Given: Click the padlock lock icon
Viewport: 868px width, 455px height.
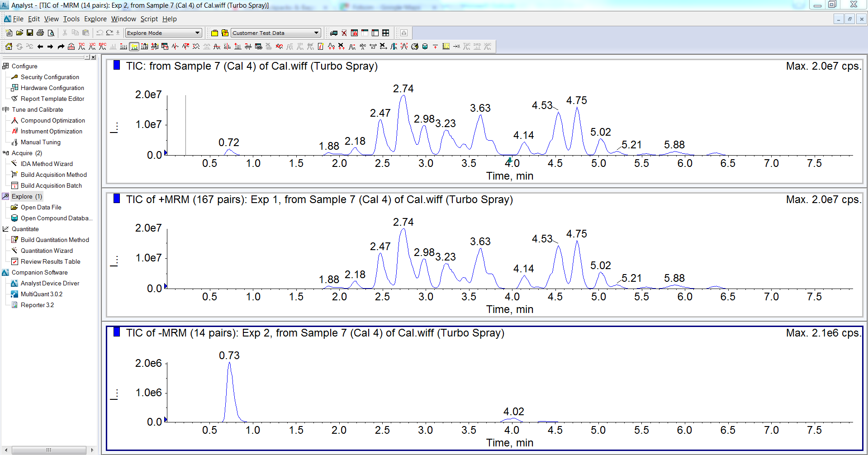Looking at the screenshot, I should point(404,33).
